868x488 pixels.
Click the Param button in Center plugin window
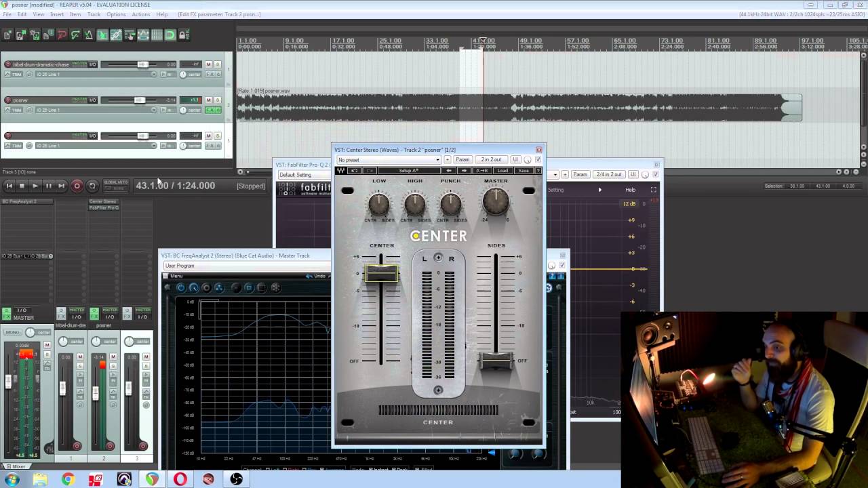click(462, 160)
